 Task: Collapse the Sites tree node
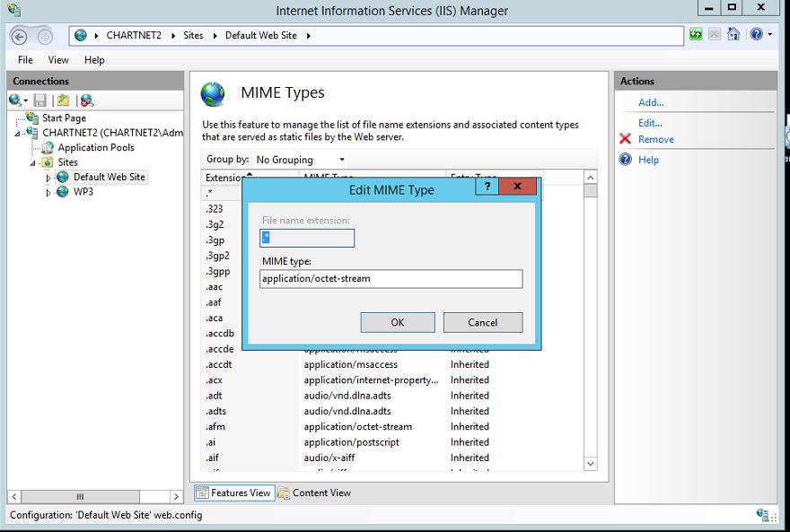[x=32, y=163]
